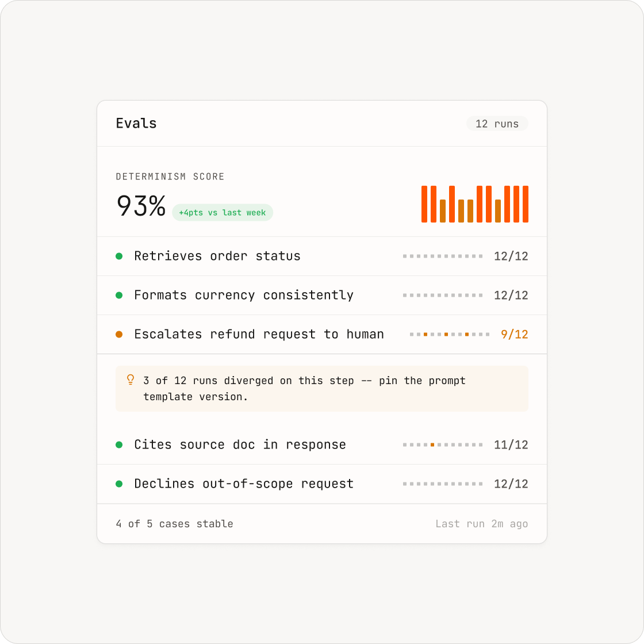Click the determinism score bar chart
The image size is (644, 644).
click(475, 204)
